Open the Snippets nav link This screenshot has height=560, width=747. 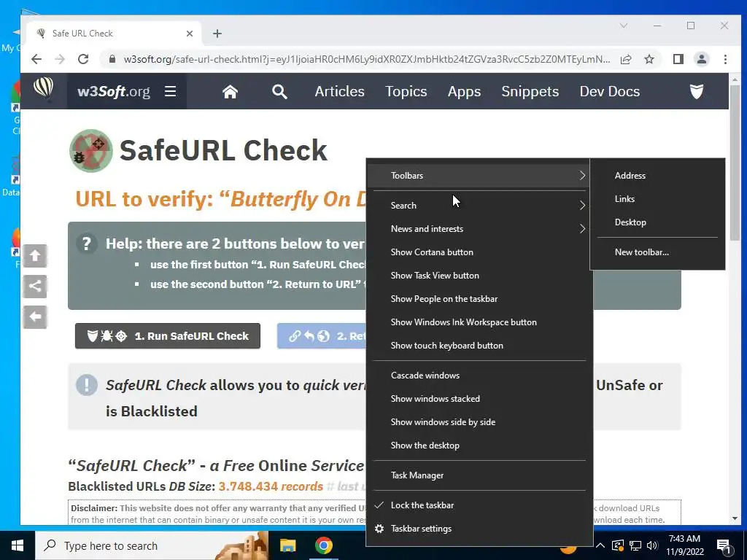tap(530, 91)
